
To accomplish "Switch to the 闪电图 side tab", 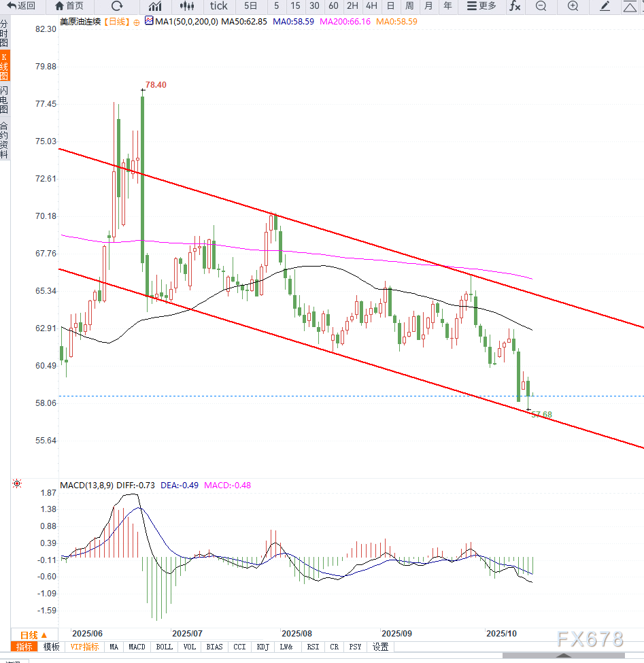I will pyautogui.click(x=5, y=99).
